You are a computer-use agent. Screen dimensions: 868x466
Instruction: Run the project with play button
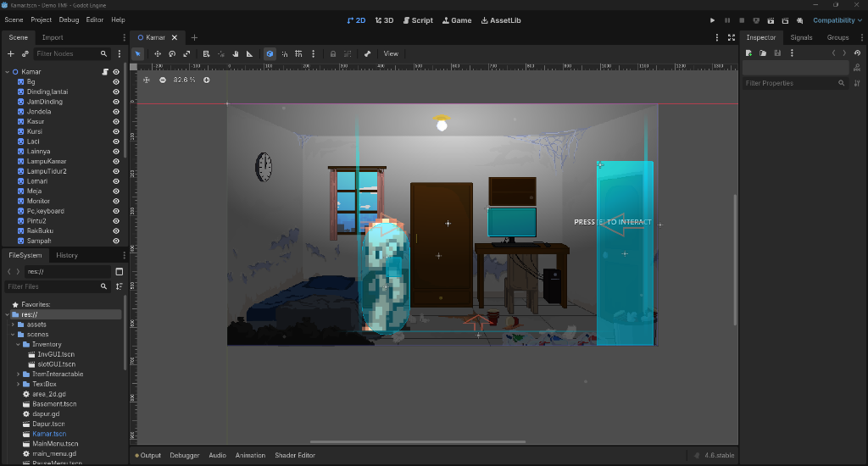(x=712, y=20)
